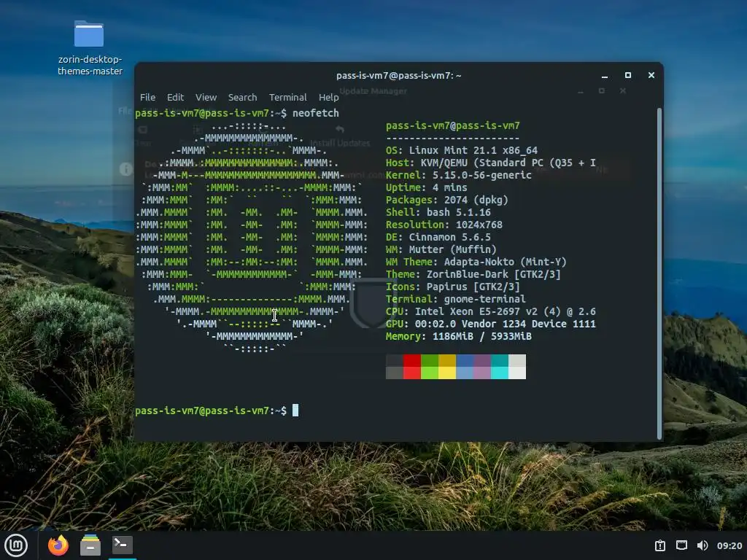
Task: Click the green pass-is-vm7@pass-is-vm7 header in neofetch output
Action: pos(452,125)
